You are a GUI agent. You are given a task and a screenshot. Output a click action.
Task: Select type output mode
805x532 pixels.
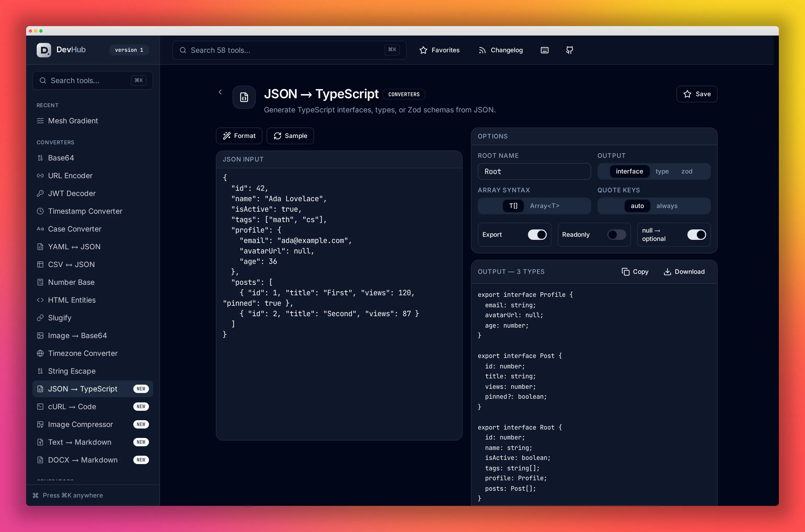[662, 171]
